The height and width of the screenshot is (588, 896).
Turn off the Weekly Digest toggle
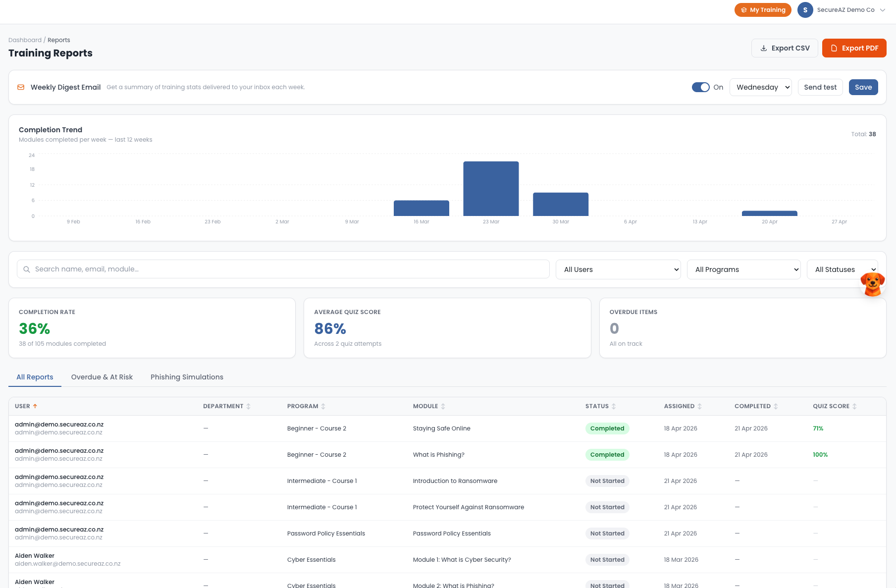[700, 87]
